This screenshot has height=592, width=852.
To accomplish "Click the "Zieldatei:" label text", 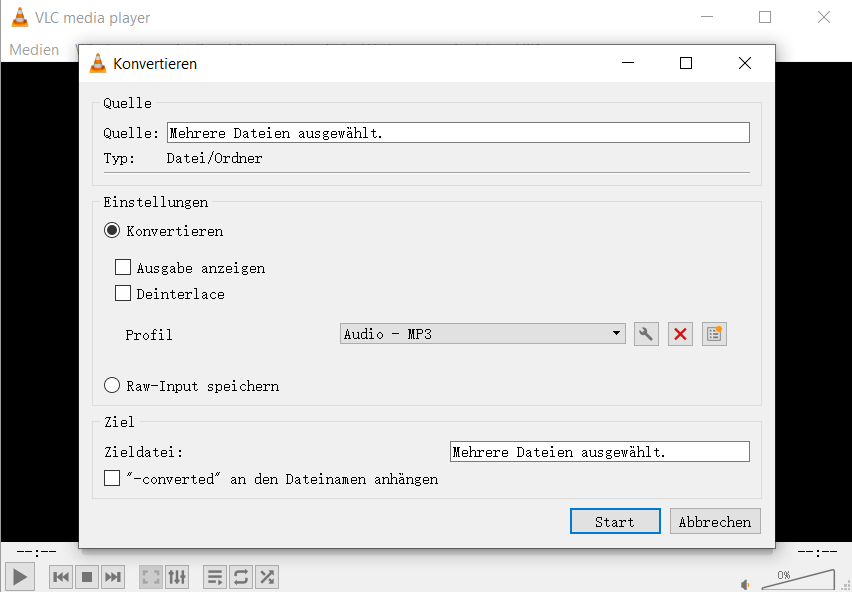I will pyautogui.click(x=143, y=452).
